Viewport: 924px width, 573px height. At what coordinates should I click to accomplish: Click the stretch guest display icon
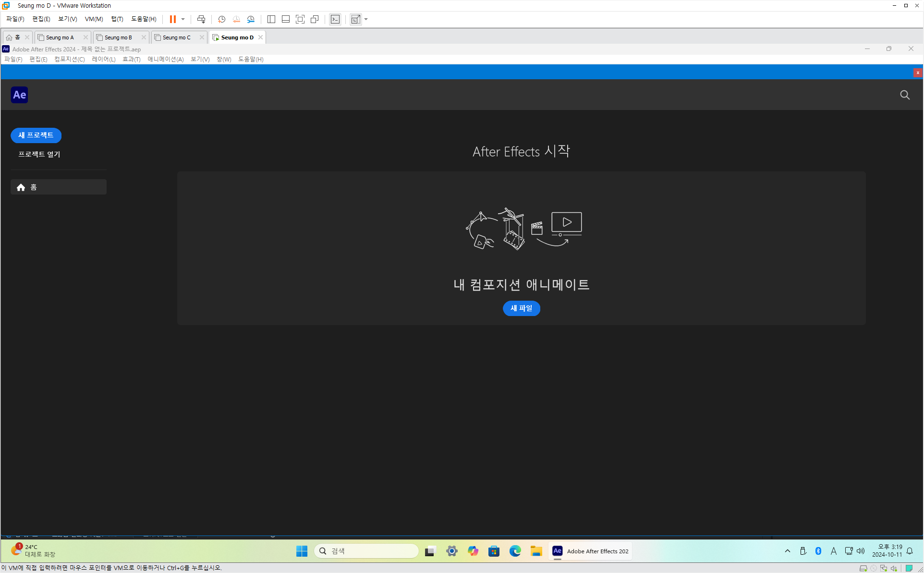(x=355, y=19)
